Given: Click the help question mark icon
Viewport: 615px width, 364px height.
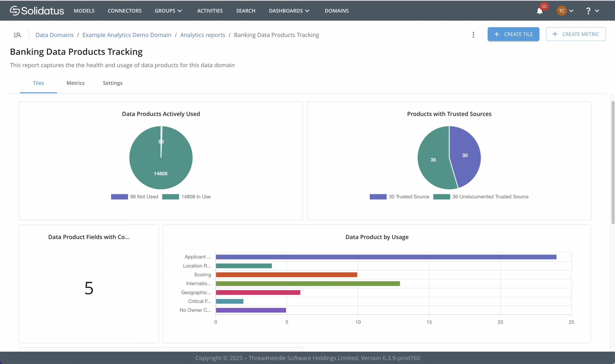Looking at the screenshot, I should point(588,11).
